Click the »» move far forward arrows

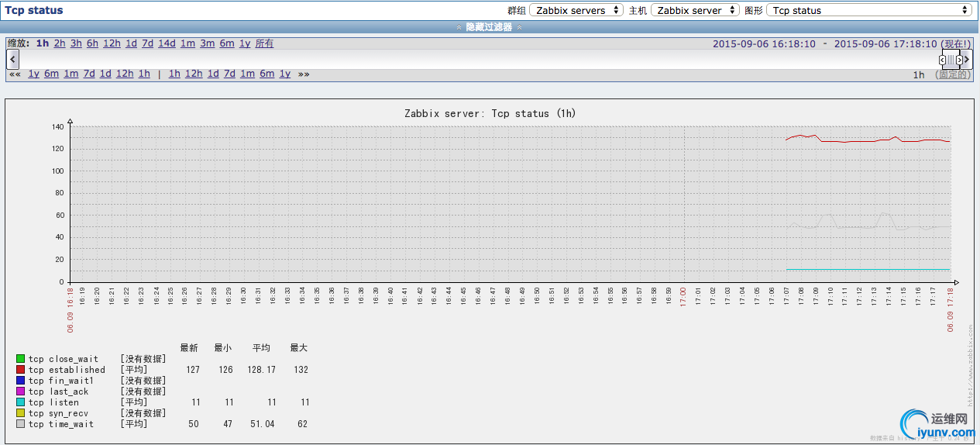303,74
